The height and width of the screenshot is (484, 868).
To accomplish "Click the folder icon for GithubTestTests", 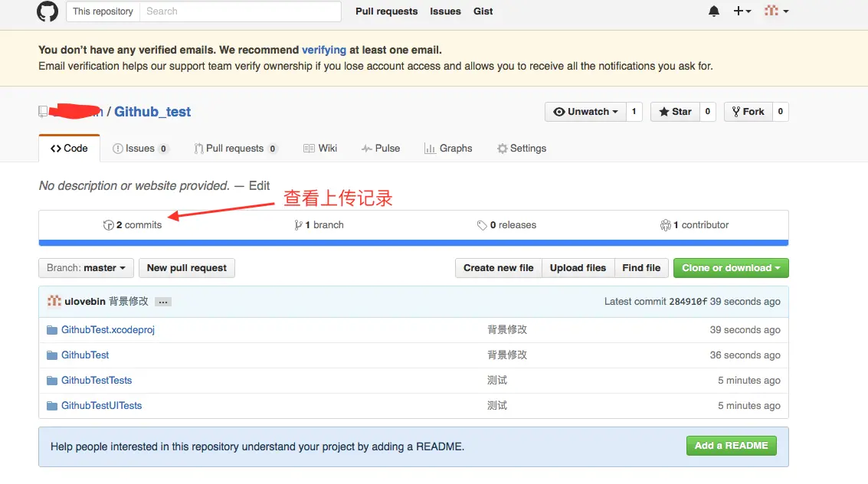I will coord(52,381).
